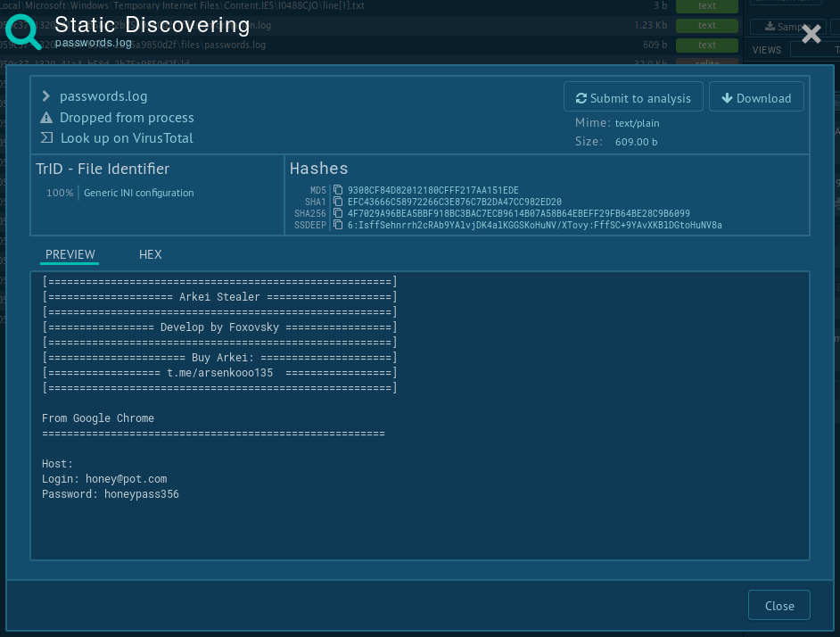The height and width of the screenshot is (637, 840).
Task: Copy the SSDEEP hash with its icon
Action: (338, 225)
